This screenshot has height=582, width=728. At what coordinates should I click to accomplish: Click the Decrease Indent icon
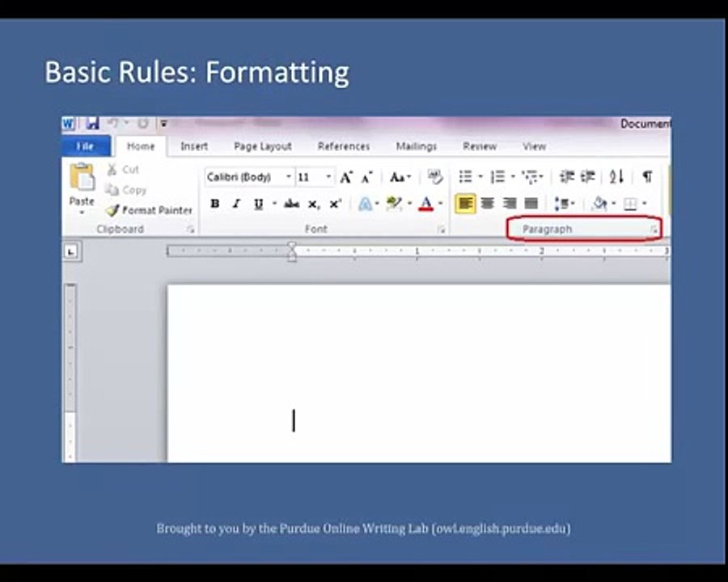pos(566,177)
